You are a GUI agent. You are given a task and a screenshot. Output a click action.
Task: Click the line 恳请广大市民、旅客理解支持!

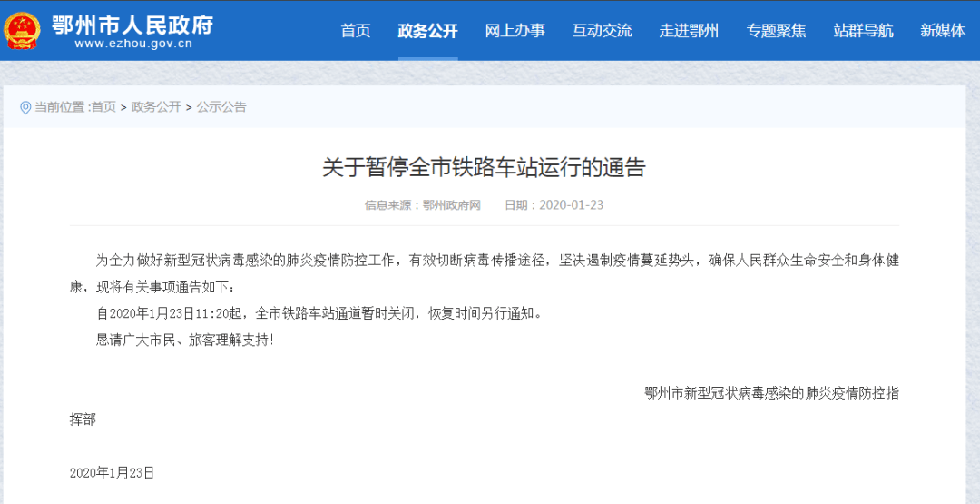pyautogui.click(x=184, y=341)
